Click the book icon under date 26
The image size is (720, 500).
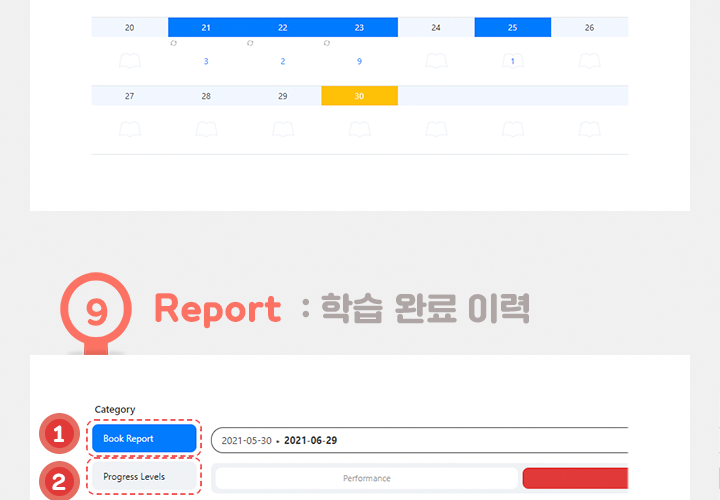[589, 61]
